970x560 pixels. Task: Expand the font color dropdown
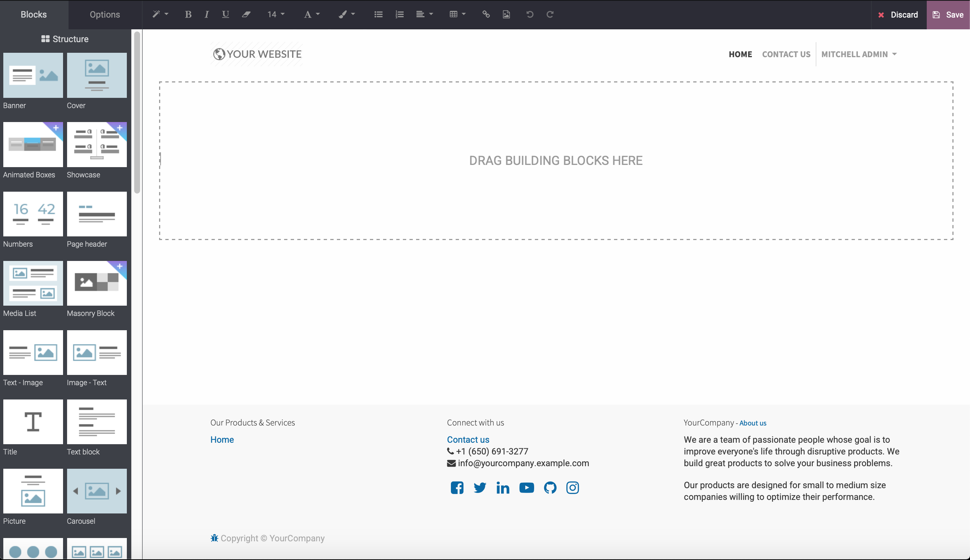coord(312,15)
